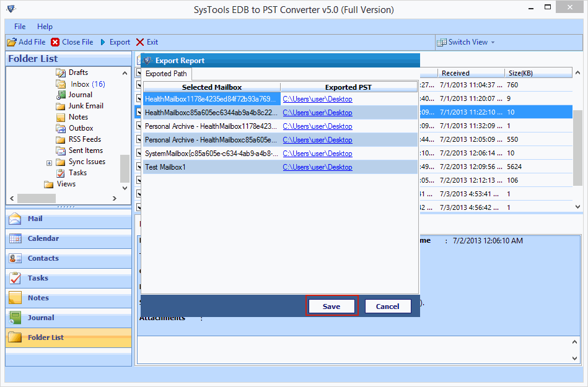This screenshot has height=387, width=588.
Task: Select email row received 7/1/2013 11:04:37
Action: (496, 85)
